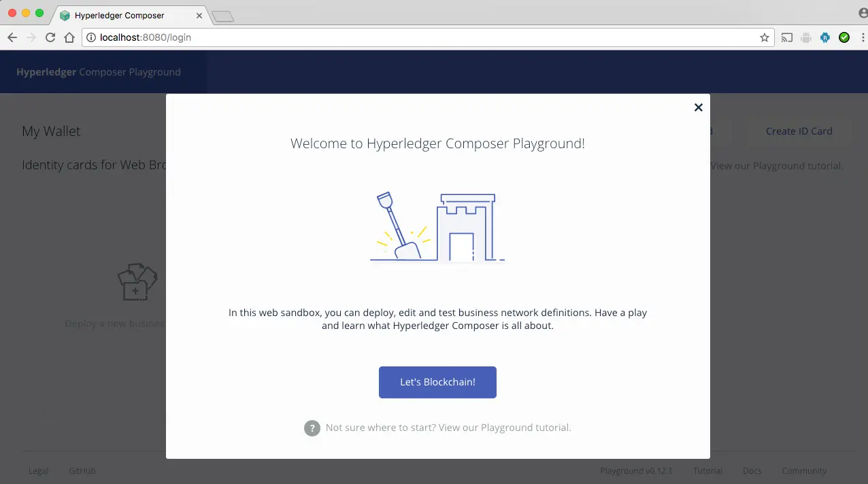Click the Create ID Card button

799,132
